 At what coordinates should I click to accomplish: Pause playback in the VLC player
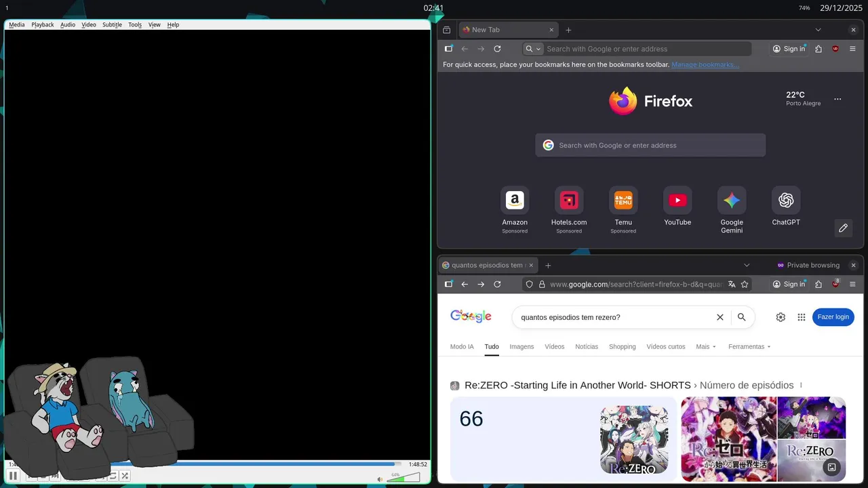13,476
